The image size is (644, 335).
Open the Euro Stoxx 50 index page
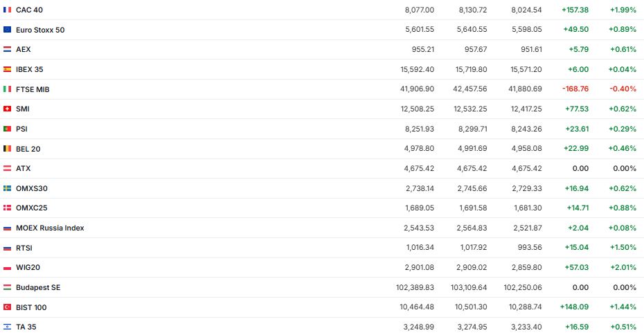pos(40,30)
